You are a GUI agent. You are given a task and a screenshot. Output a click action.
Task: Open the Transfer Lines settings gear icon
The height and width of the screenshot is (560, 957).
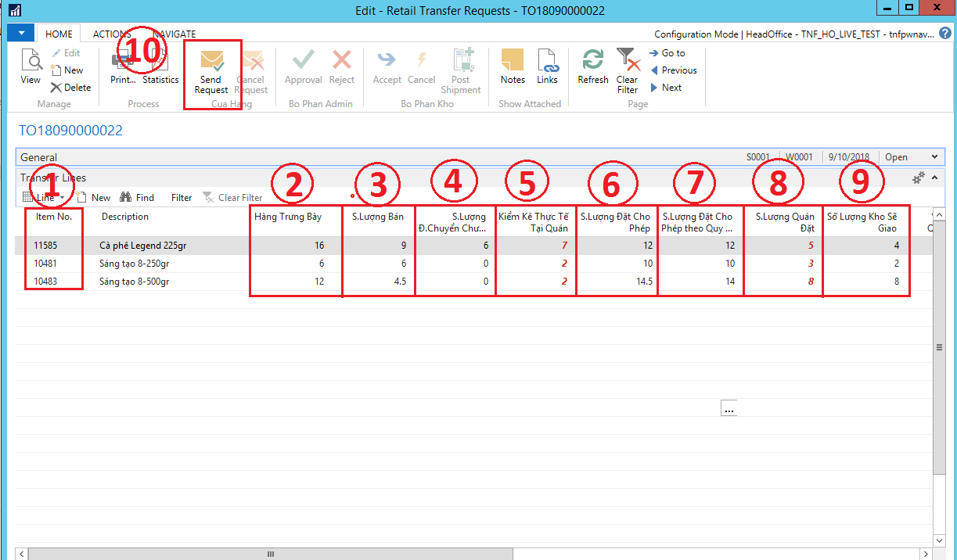pyautogui.click(x=919, y=178)
